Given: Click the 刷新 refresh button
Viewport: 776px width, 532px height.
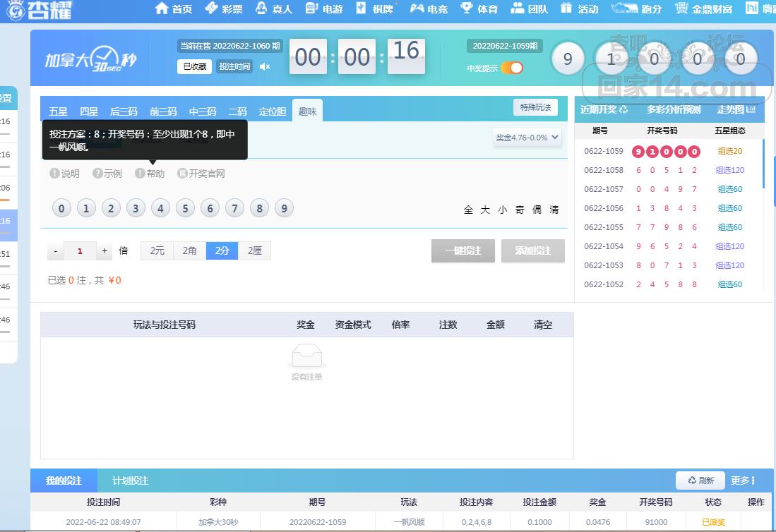Looking at the screenshot, I should click(700, 480).
